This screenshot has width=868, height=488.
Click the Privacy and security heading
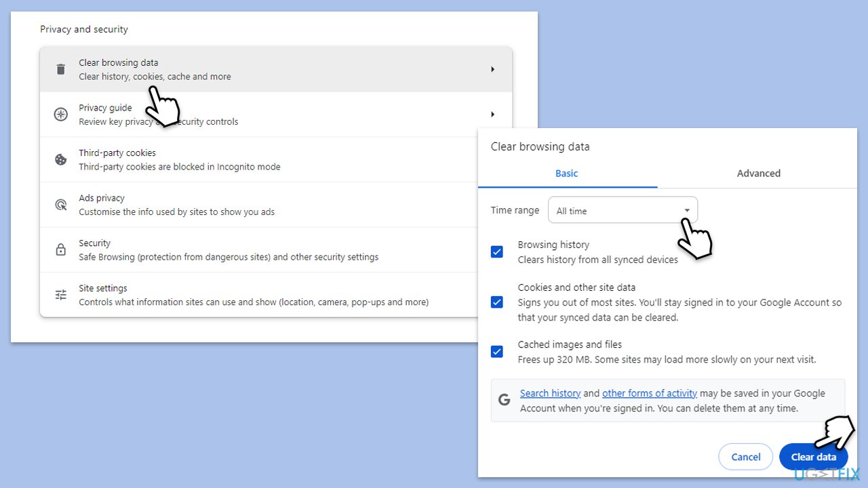click(84, 29)
